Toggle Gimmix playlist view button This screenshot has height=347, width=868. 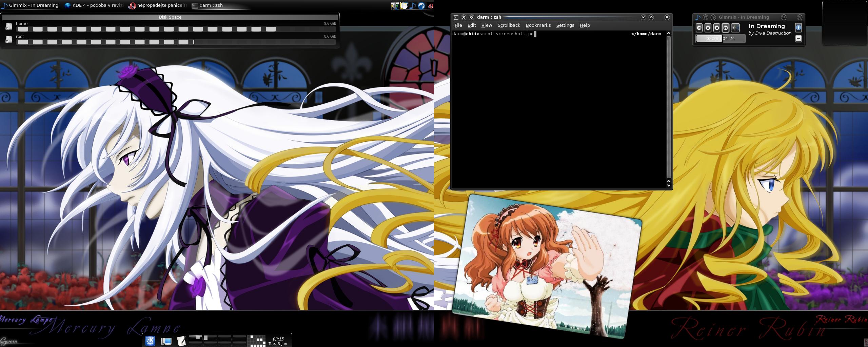[798, 39]
